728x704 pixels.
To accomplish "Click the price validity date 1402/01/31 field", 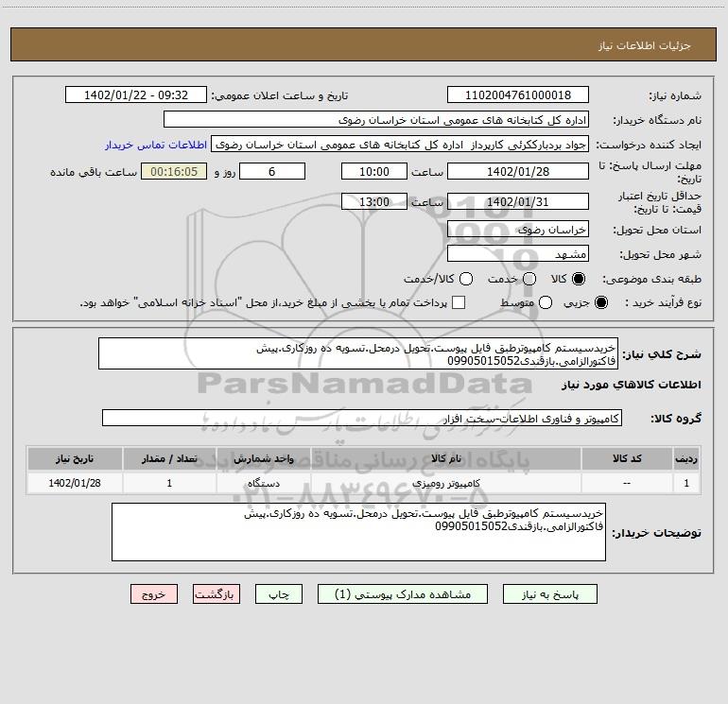I will tap(518, 202).
